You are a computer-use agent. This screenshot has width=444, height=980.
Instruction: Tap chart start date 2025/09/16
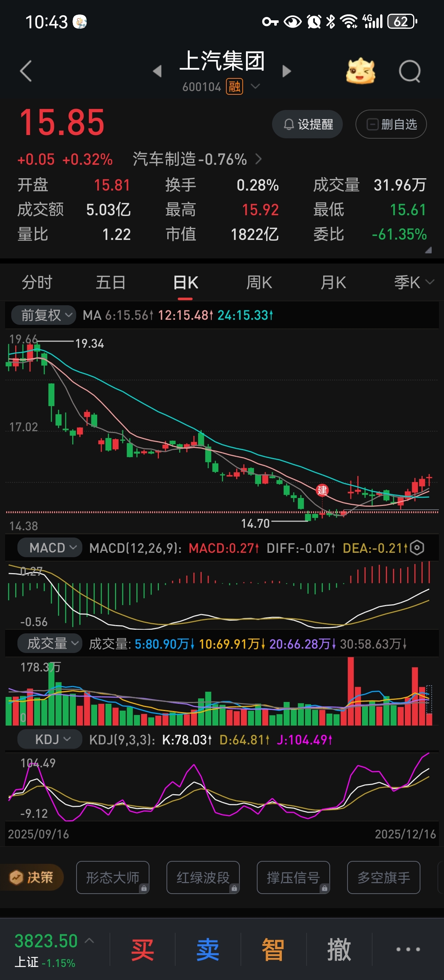[38, 834]
